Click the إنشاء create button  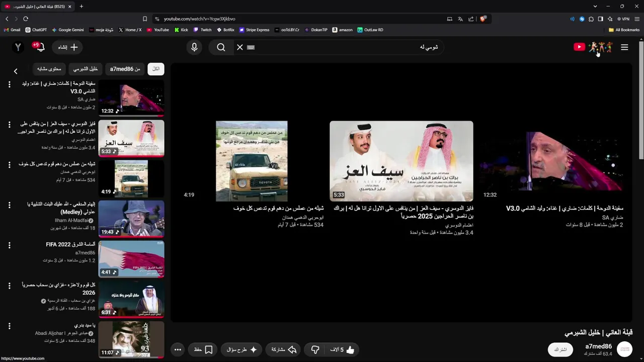click(67, 47)
